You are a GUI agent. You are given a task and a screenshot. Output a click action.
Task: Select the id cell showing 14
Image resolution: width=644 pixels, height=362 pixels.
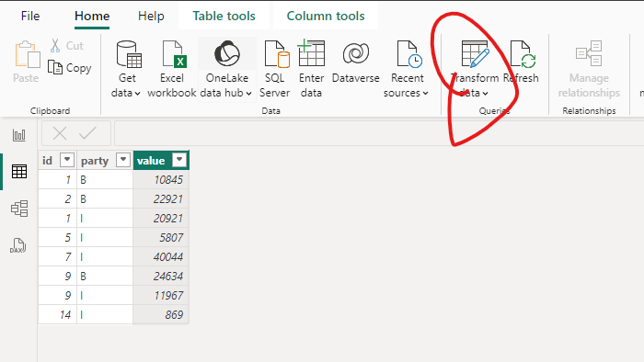point(57,314)
